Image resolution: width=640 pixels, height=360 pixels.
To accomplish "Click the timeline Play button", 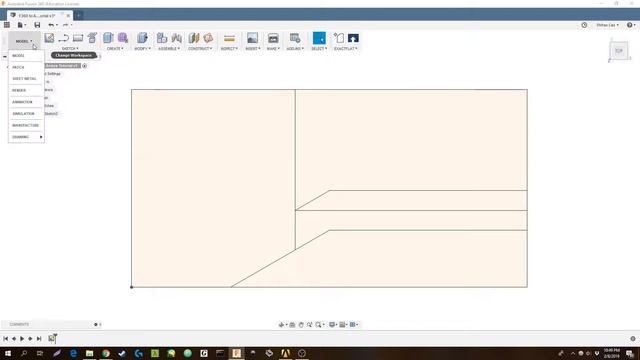I will [x=22, y=338].
